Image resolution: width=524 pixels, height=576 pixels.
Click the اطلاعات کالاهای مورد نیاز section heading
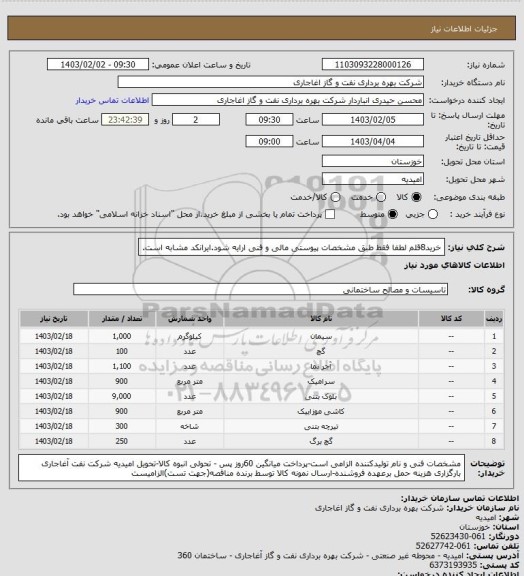[454, 265]
